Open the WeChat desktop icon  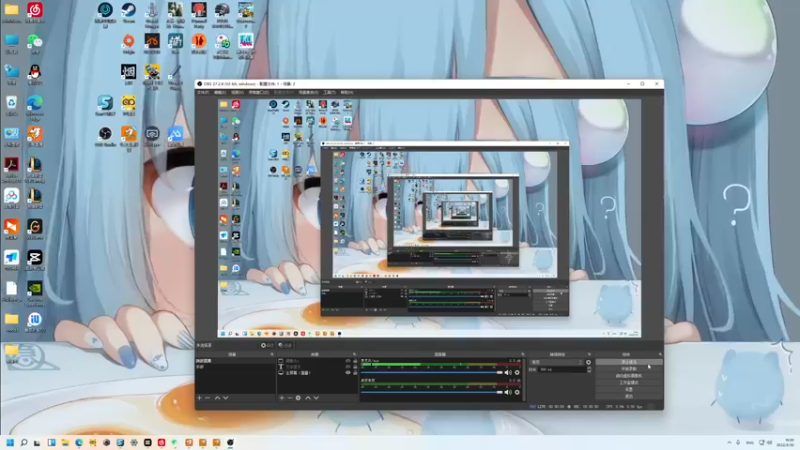pos(35,43)
